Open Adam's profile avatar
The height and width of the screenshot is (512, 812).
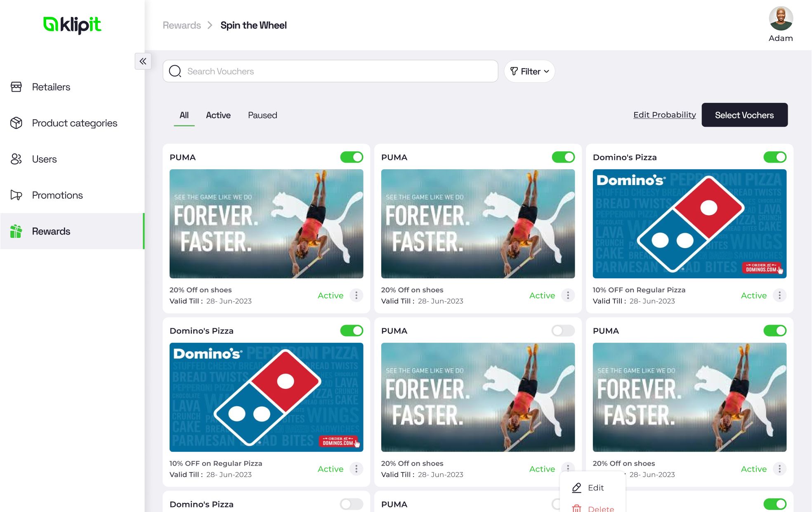click(x=781, y=19)
